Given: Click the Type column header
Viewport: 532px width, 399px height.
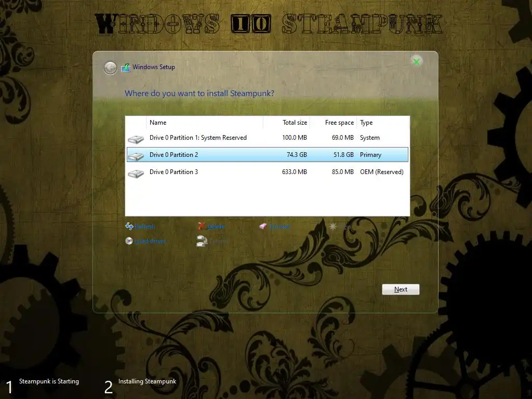Looking at the screenshot, I should [383, 123].
